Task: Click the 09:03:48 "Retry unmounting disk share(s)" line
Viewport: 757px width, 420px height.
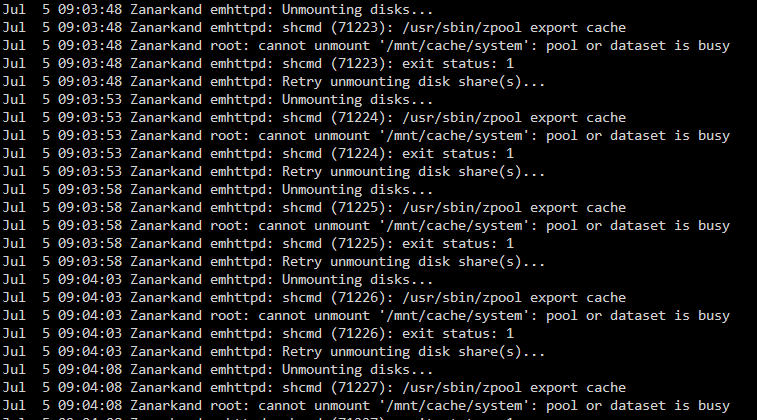Action: click(274, 82)
